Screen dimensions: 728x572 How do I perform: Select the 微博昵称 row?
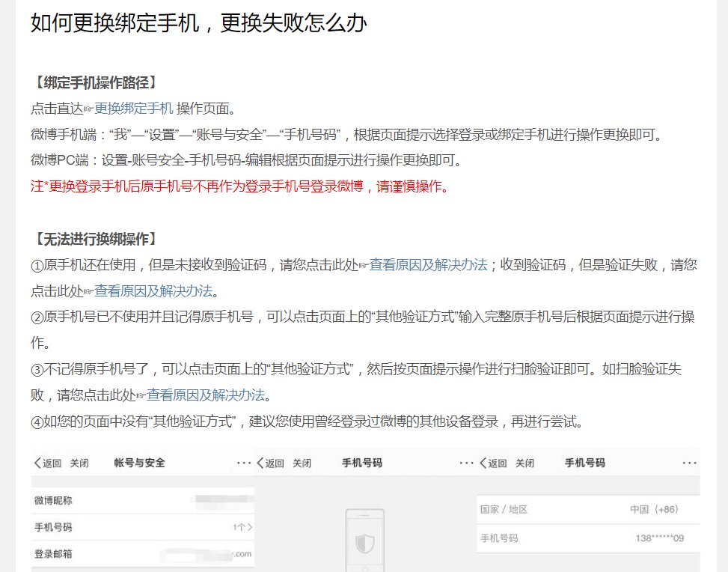[x=143, y=500]
